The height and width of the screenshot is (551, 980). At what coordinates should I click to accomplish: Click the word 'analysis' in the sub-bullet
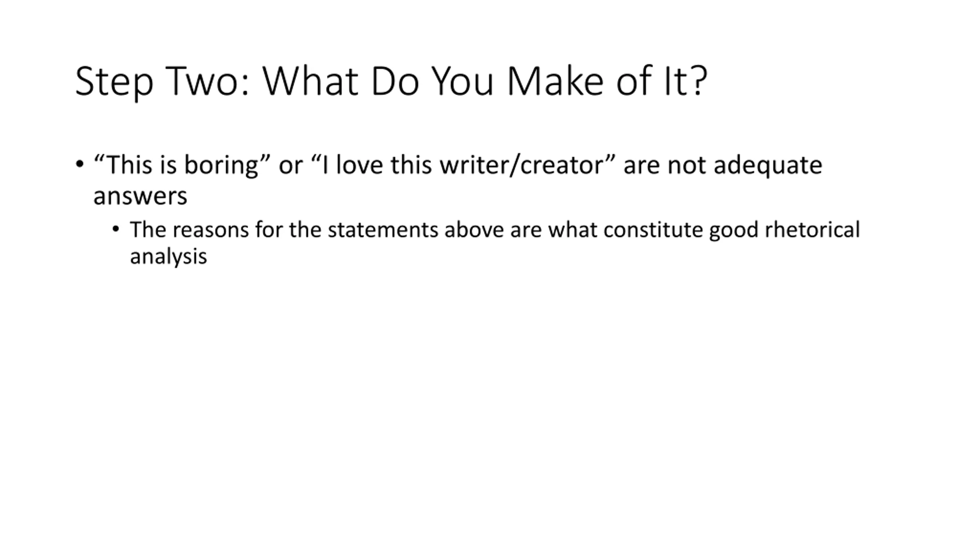tap(168, 256)
